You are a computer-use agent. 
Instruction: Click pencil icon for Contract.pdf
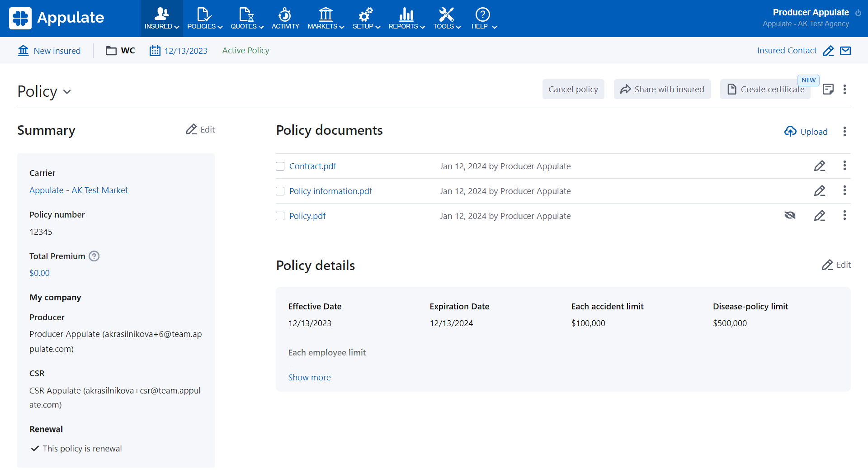[x=819, y=166]
